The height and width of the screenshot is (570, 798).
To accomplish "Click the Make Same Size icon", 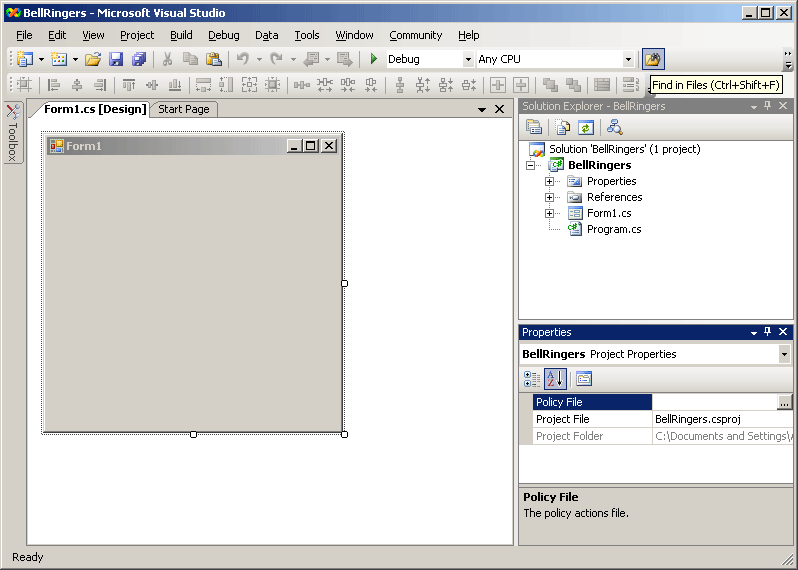I will point(249,84).
